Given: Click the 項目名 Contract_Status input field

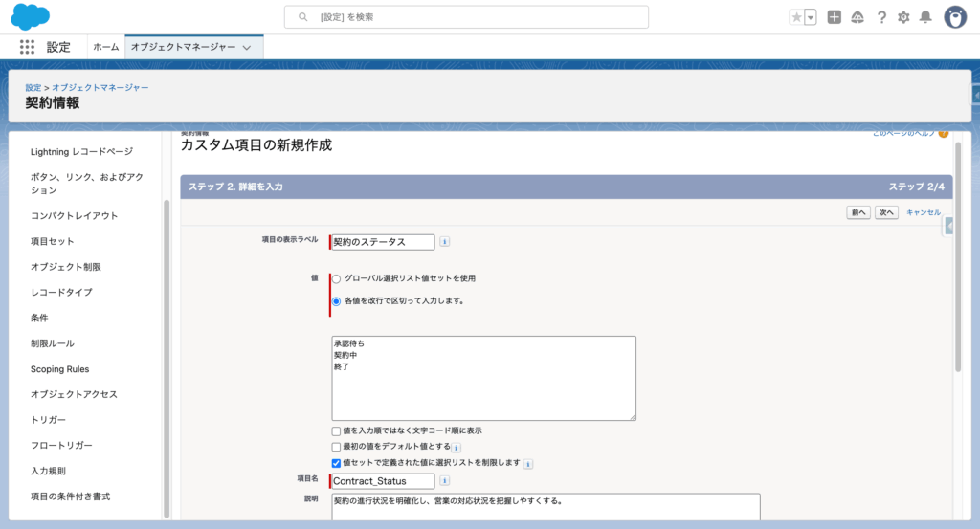Looking at the screenshot, I should tap(383, 481).
